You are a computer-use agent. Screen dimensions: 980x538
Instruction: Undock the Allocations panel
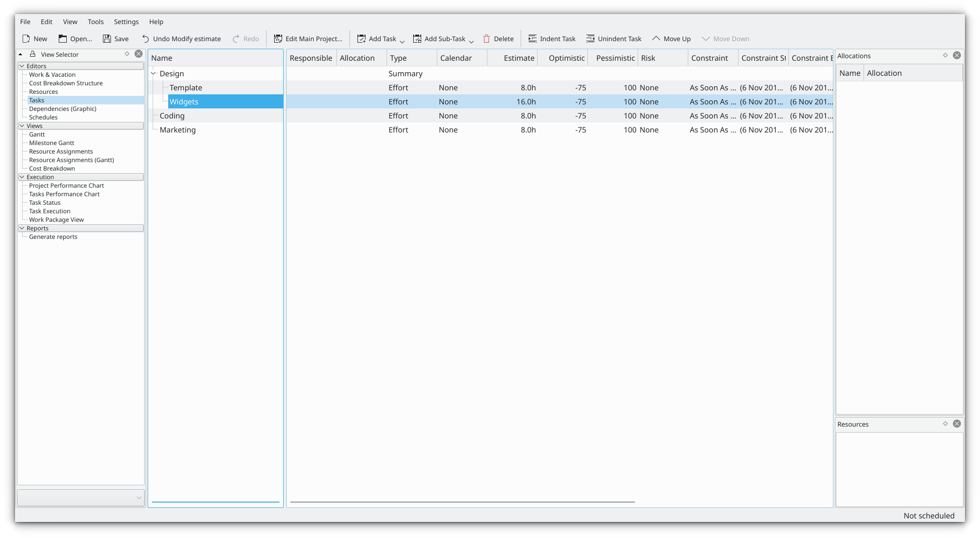[945, 56]
